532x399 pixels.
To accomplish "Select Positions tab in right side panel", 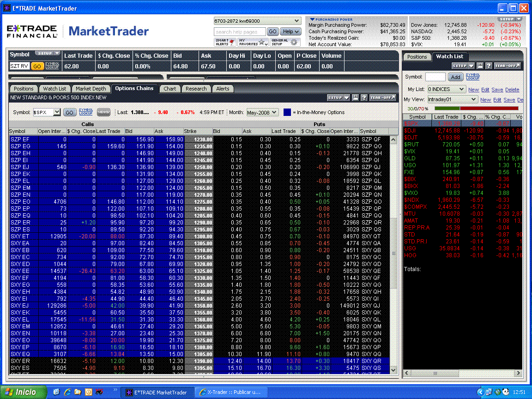I will [x=417, y=57].
